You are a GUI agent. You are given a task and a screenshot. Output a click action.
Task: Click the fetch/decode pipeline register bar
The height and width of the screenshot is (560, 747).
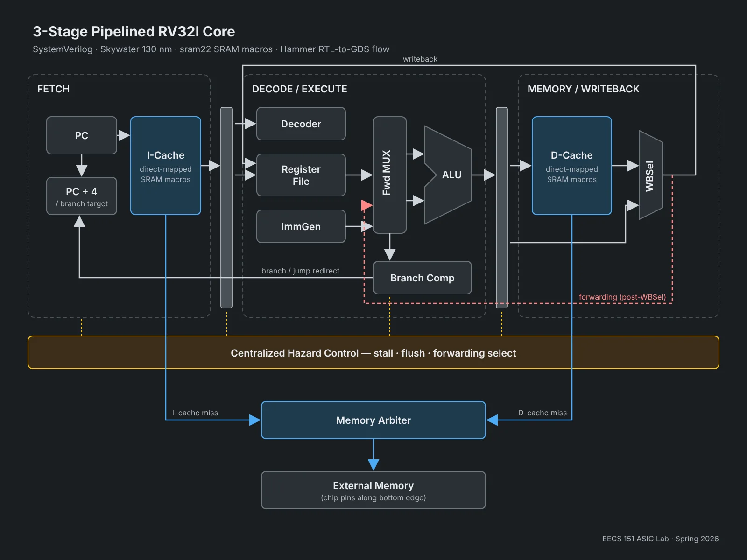226,208
